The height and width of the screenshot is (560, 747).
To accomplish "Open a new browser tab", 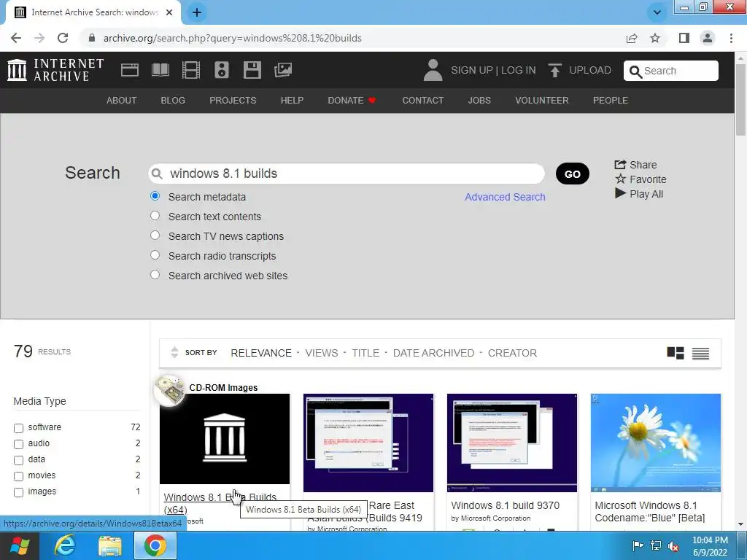I will pyautogui.click(x=197, y=12).
